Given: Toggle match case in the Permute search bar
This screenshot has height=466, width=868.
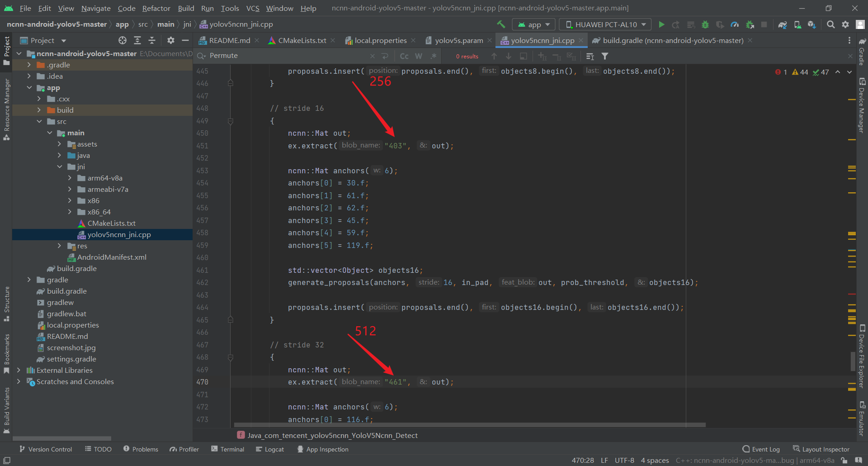Looking at the screenshot, I should click(403, 56).
